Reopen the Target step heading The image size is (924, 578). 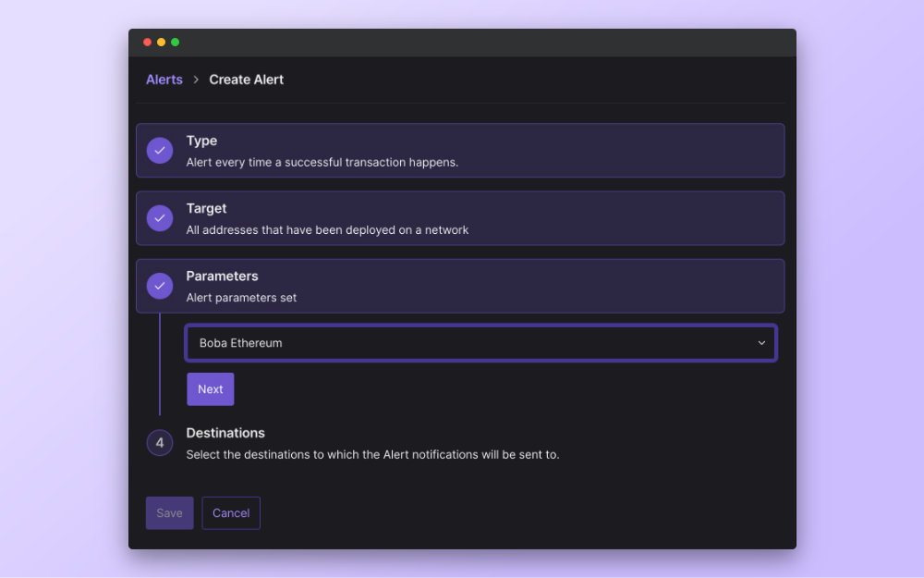(x=206, y=208)
